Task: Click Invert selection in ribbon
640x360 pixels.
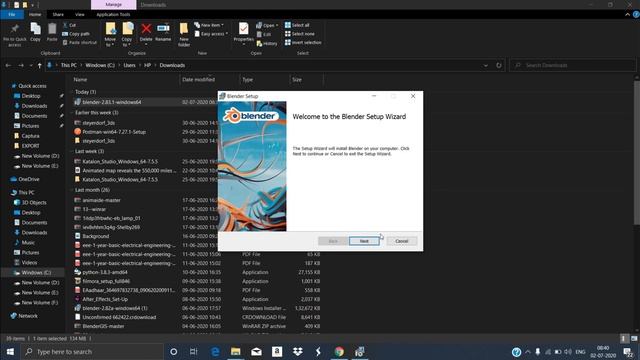Action: pyautogui.click(x=303, y=42)
